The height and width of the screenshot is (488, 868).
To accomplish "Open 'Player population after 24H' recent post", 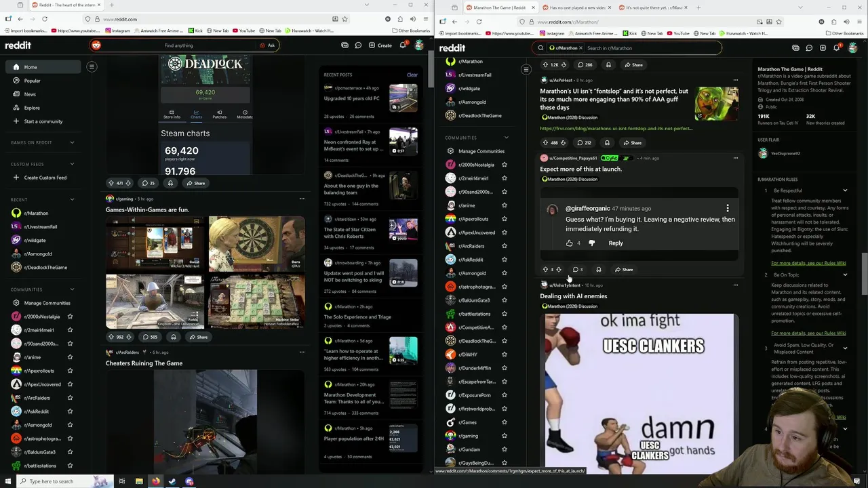I will (354, 439).
